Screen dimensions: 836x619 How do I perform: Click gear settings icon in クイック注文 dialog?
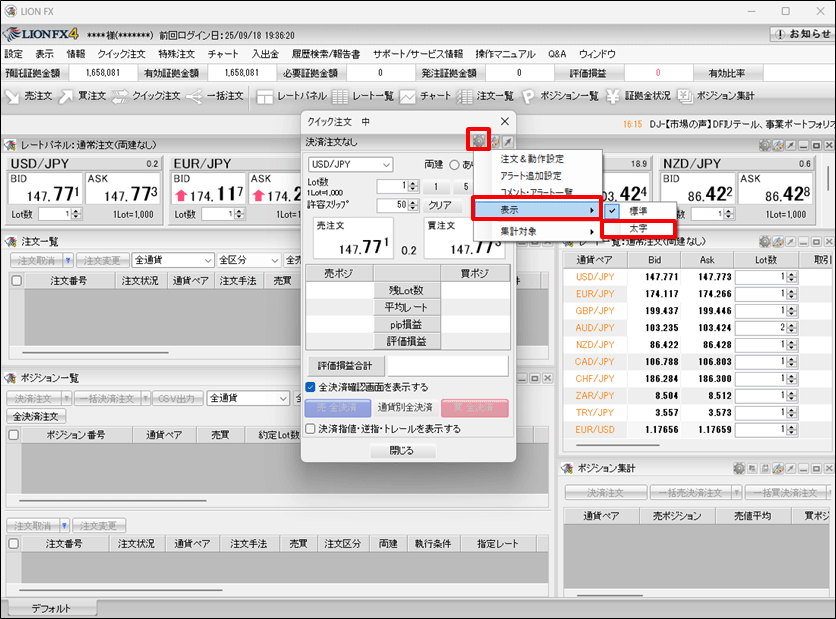click(479, 142)
